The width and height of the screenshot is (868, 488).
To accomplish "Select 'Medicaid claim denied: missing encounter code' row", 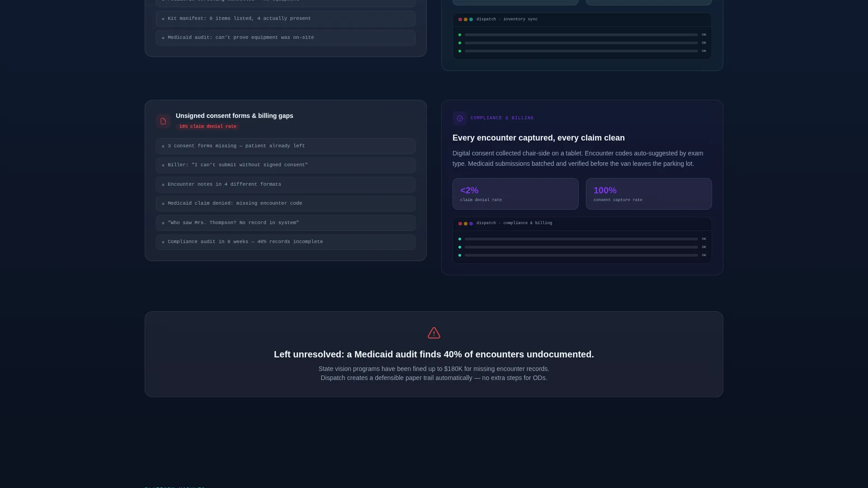I will tap(286, 204).
